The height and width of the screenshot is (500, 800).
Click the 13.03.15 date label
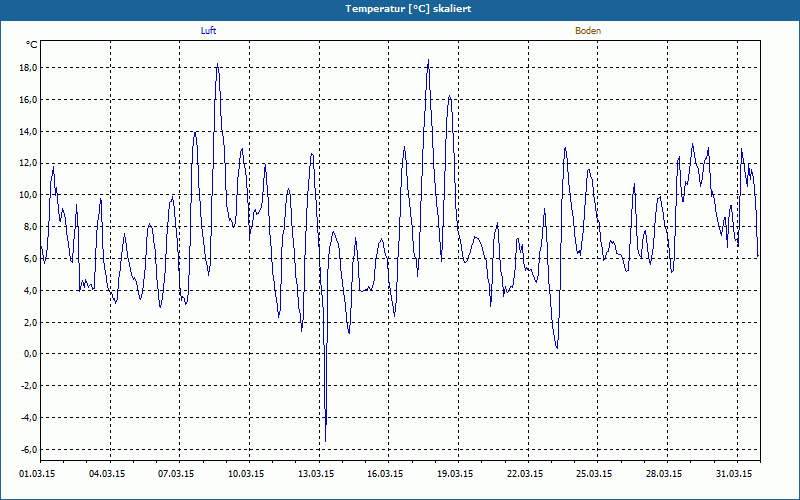[316, 474]
